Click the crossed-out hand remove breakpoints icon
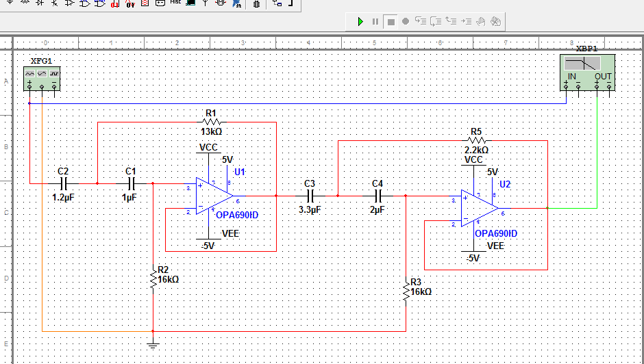 click(497, 22)
